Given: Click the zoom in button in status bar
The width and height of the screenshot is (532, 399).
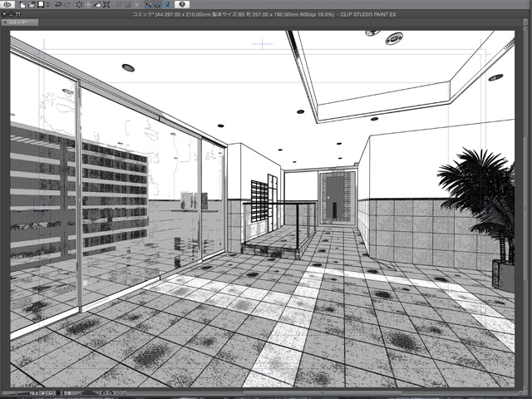Looking at the screenshot, I should coord(51,393).
